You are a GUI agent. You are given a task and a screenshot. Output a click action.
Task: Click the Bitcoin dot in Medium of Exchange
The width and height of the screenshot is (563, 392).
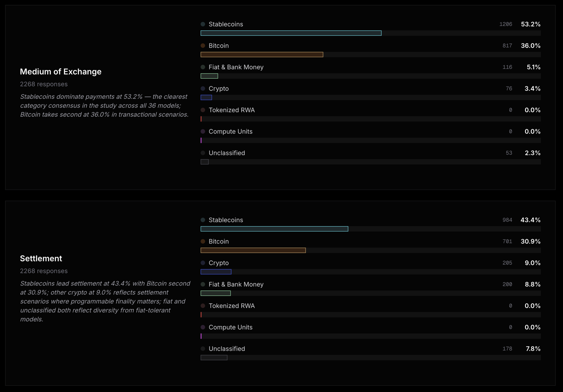(x=203, y=46)
